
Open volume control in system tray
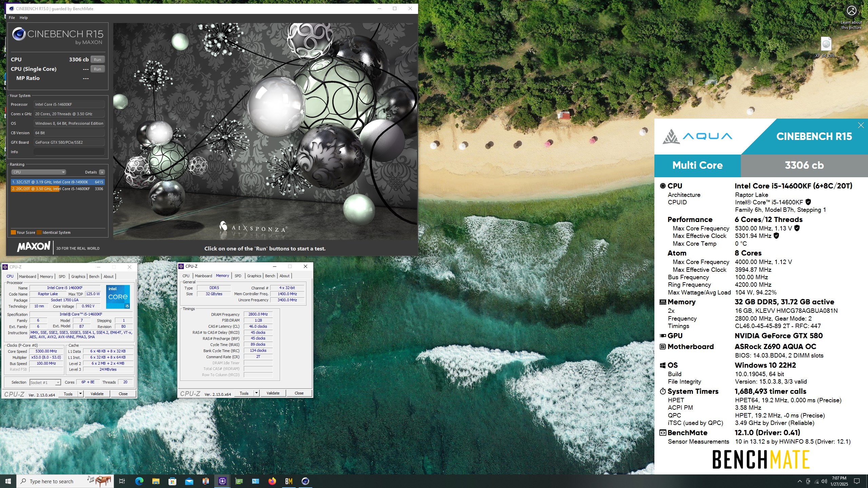824,481
